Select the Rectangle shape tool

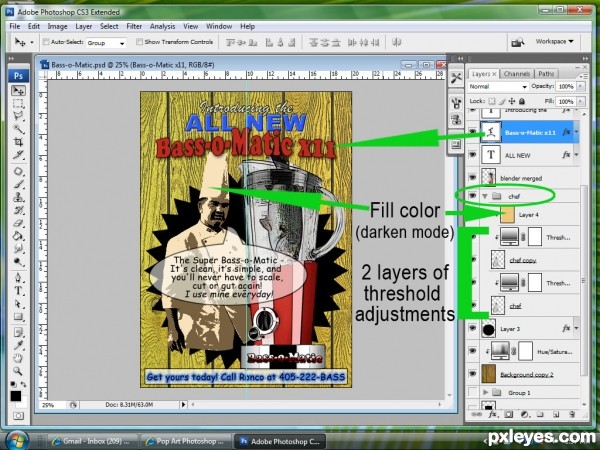pyautogui.click(x=18, y=316)
